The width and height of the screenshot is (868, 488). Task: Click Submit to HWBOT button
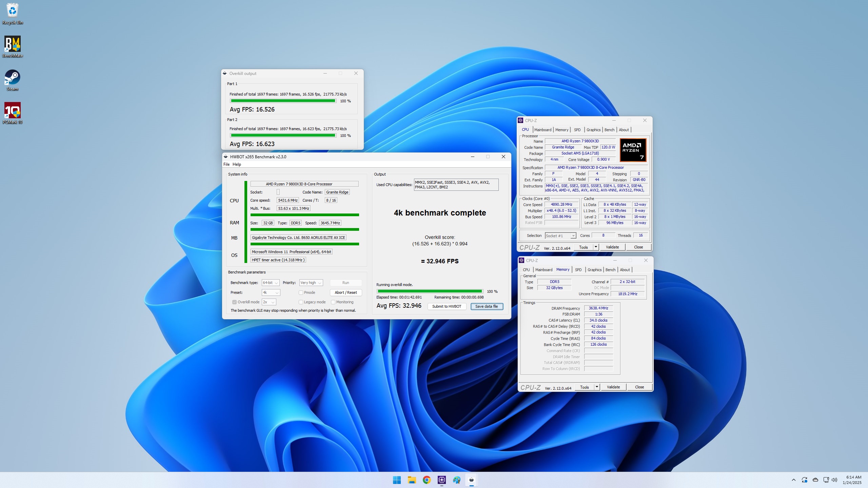(x=447, y=306)
